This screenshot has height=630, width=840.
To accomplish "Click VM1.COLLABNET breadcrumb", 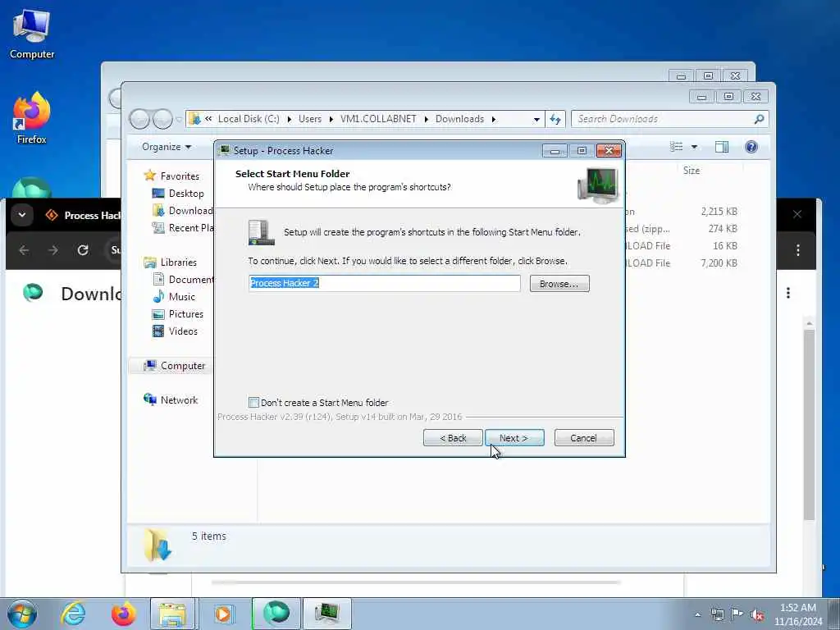I will (378, 119).
